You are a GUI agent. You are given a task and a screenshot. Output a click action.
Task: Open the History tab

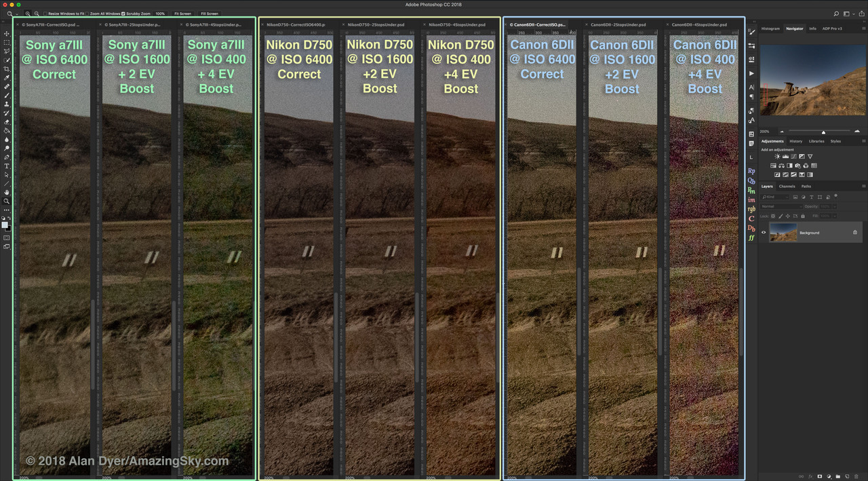pos(796,141)
